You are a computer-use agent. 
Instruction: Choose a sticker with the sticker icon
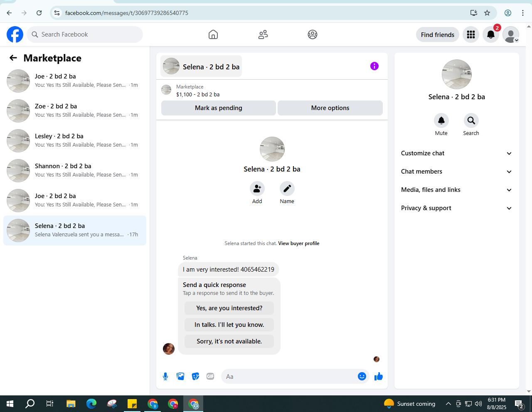(195, 376)
